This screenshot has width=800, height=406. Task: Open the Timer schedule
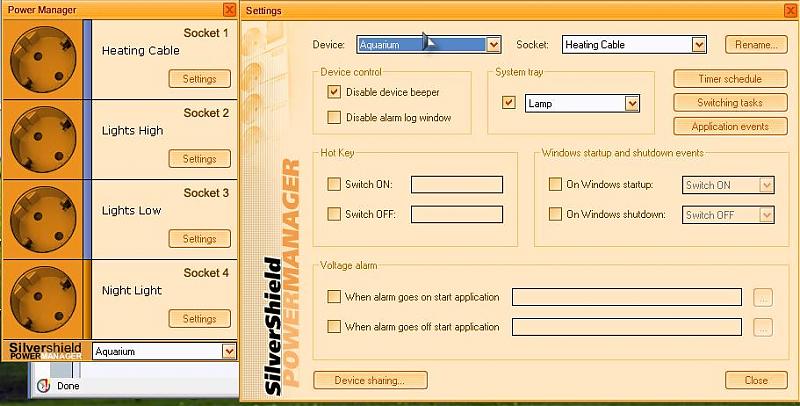click(x=730, y=79)
